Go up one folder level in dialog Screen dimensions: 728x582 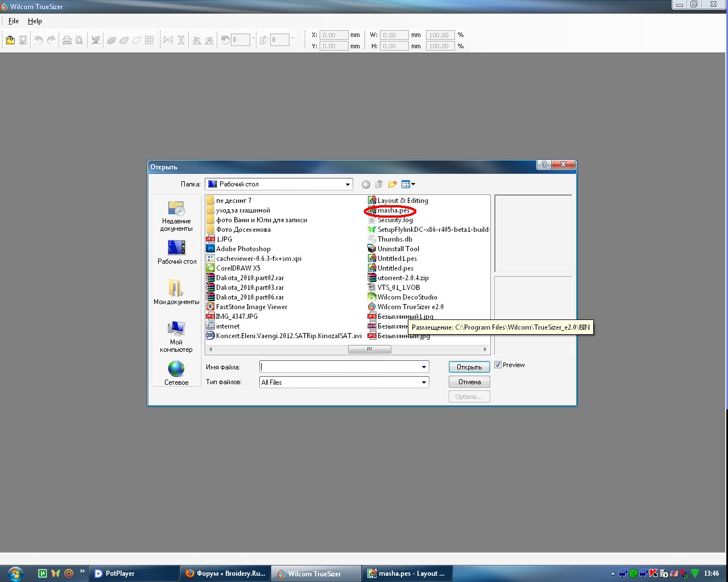tap(379, 184)
